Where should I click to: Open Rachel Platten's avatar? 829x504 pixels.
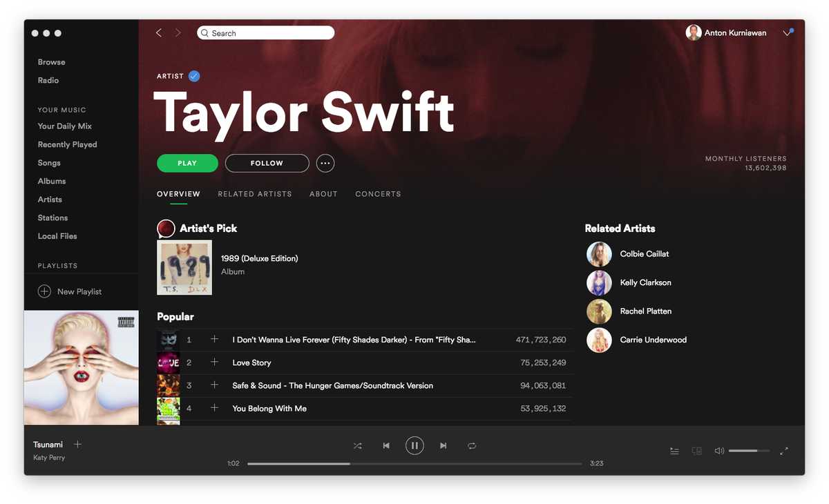pyautogui.click(x=599, y=311)
